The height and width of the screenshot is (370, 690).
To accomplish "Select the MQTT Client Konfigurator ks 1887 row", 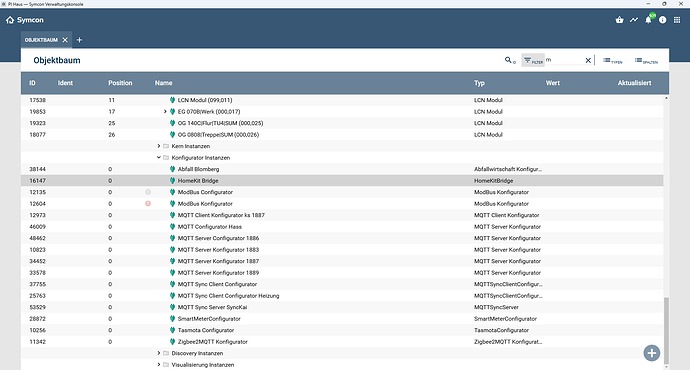I will (342, 215).
